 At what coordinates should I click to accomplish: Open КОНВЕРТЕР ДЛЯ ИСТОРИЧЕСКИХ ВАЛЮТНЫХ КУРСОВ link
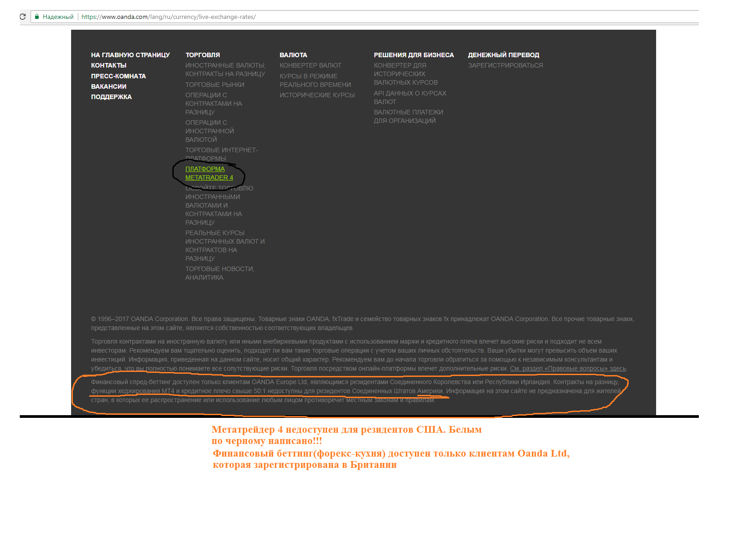(x=406, y=74)
